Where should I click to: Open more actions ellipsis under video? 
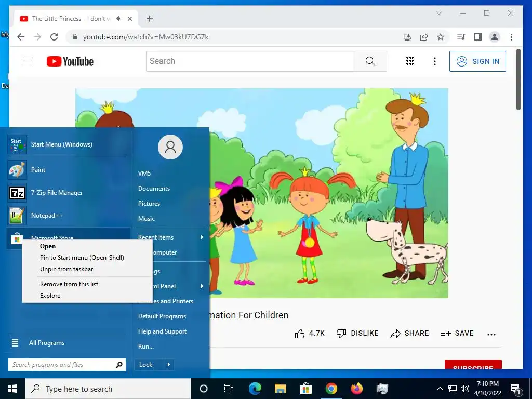pyautogui.click(x=491, y=334)
